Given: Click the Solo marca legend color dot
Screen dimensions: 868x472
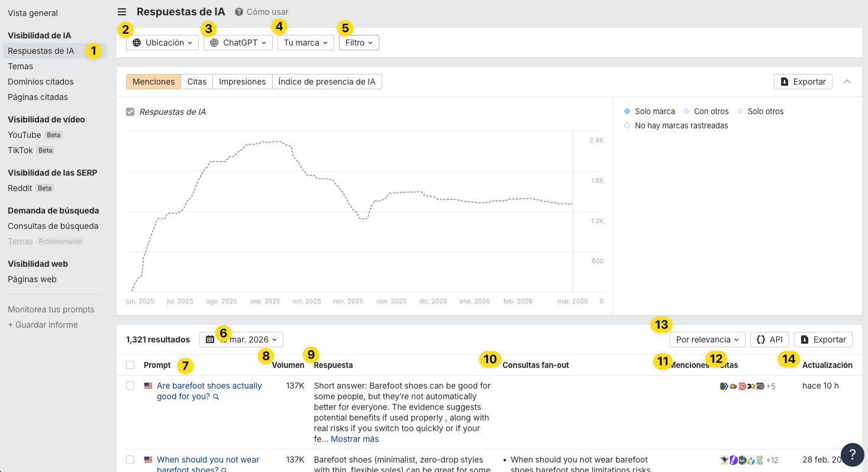Looking at the screenshot, I should point(627,111).
